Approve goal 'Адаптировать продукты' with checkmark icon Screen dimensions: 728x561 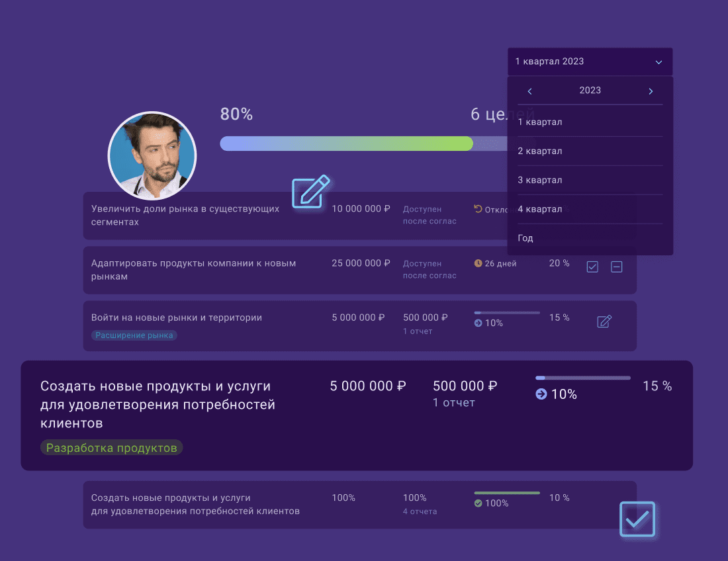click(592, 267)
